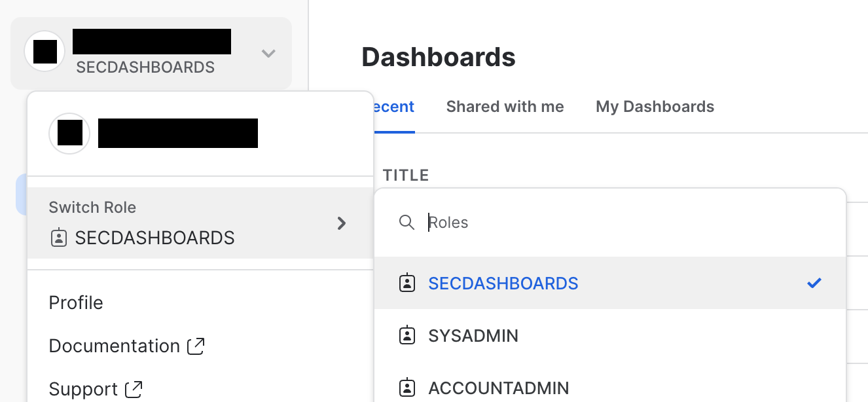Click avatar inside the account menu
Image resolution: width=868 pixels, height=402 pixels.
click(69, 134)
